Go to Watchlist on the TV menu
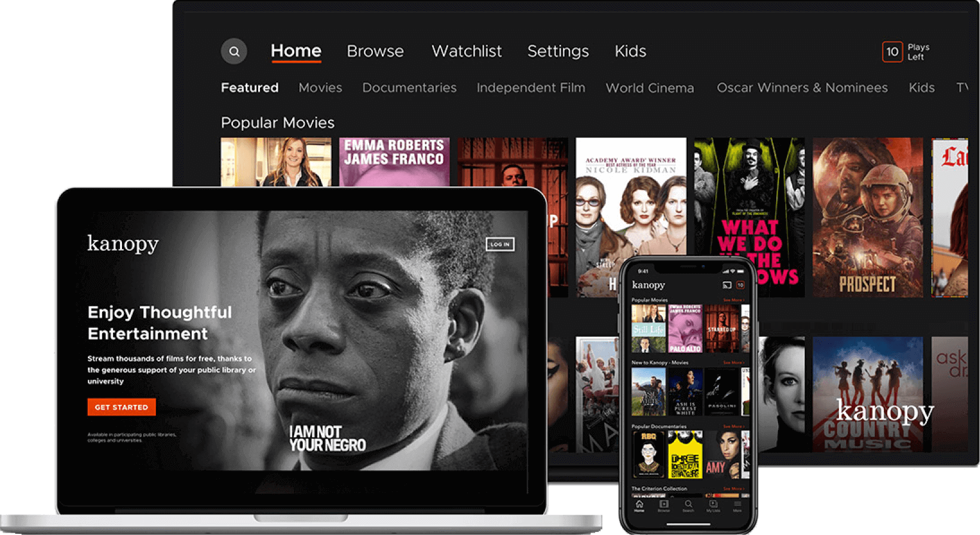Screen dimensions: 980x535 click(467, 51)
